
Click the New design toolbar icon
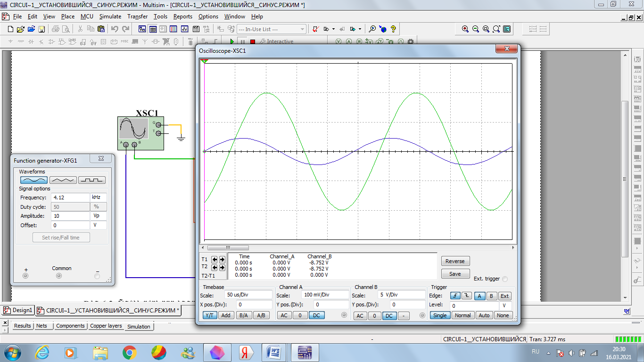11,29
